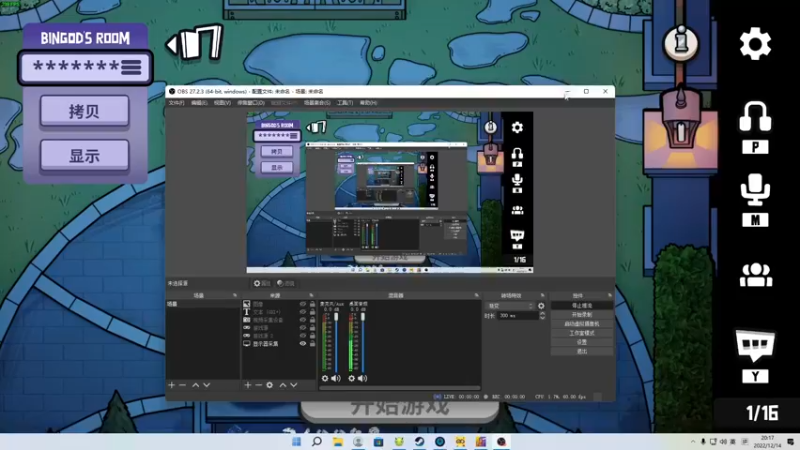The width and height of the screenshot is (800, 450).
Task: Add a source with the Sources plus icon
Action: point(247,385)
